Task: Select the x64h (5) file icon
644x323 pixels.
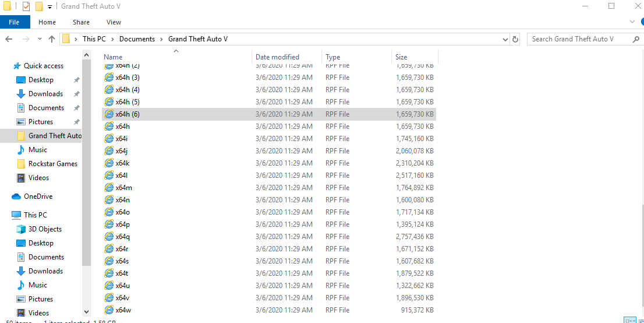Action: [109, 101]
